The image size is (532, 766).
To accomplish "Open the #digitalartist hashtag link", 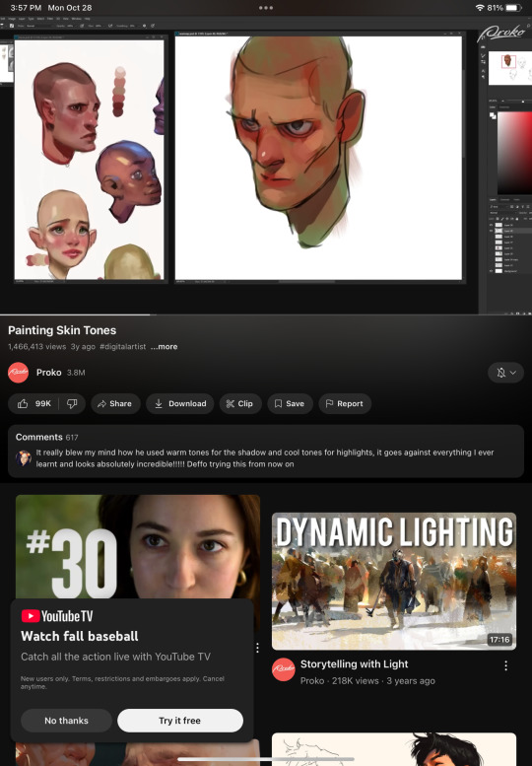I will (x=122, y=347).
